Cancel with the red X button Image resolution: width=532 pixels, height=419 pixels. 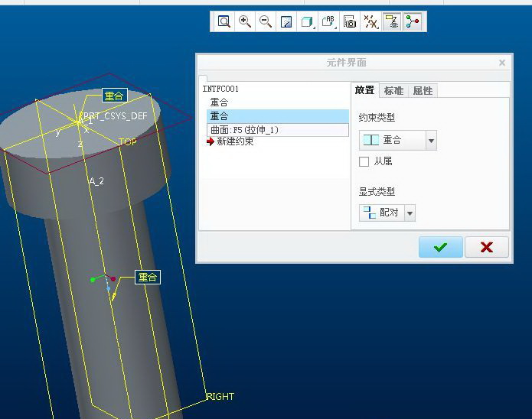(x=486, y=247)
